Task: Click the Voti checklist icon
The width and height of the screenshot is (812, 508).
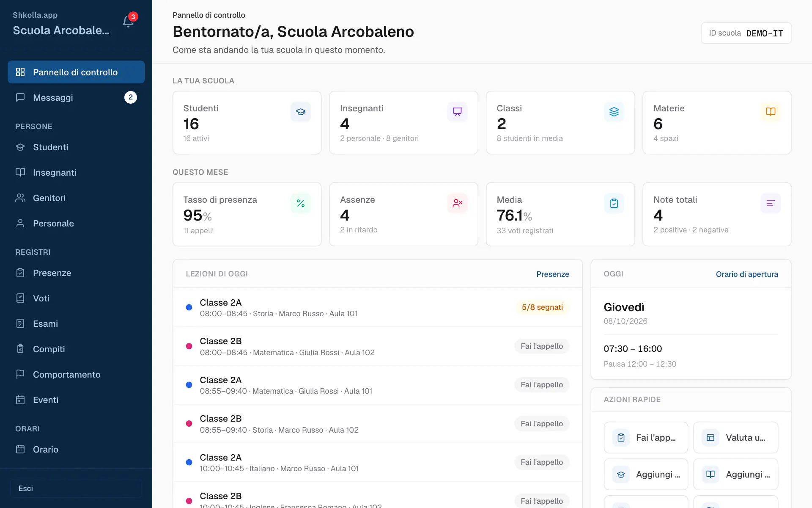Action: [x=20, y=298]
